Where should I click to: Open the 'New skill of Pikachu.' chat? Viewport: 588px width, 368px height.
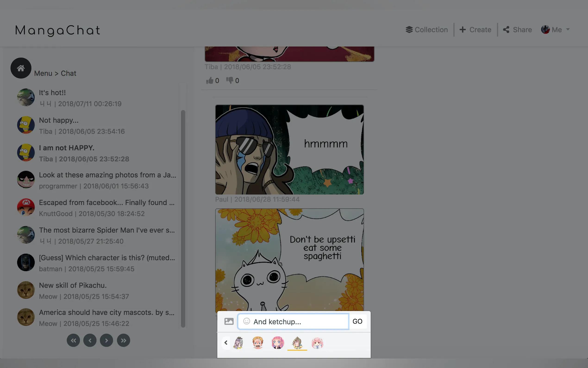click(x=73, y=285)
